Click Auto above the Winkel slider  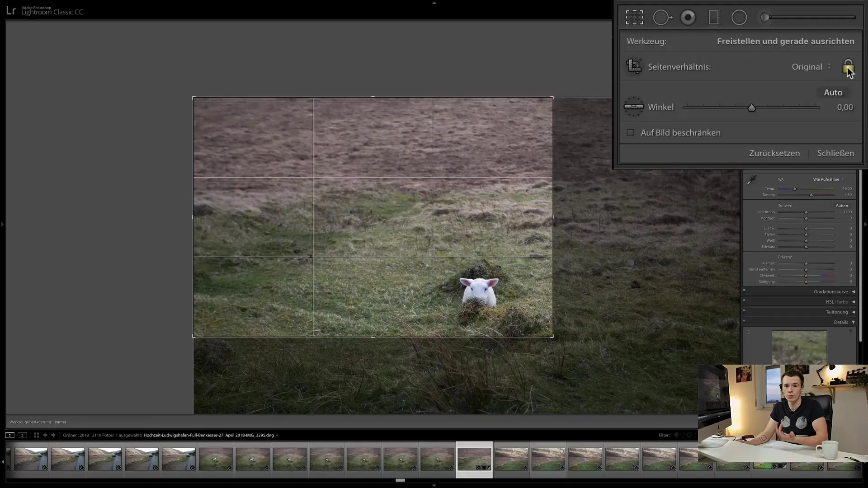(x=833, y=92)
